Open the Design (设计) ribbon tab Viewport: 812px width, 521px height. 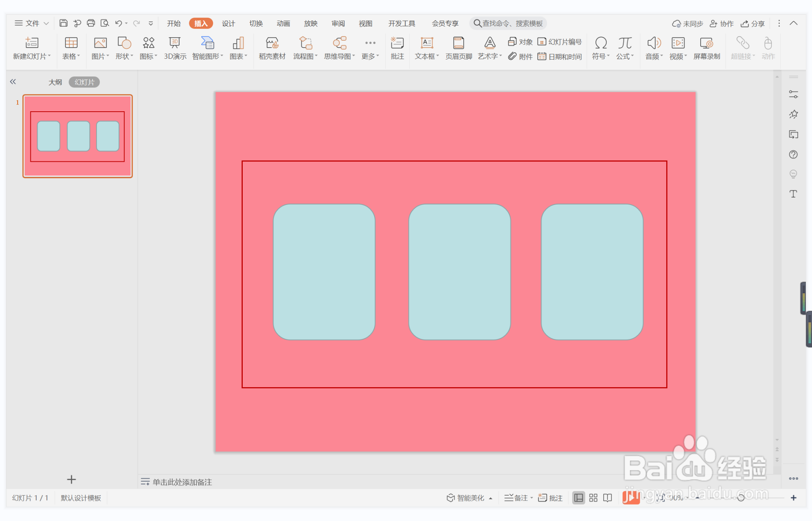coord(228,23)
